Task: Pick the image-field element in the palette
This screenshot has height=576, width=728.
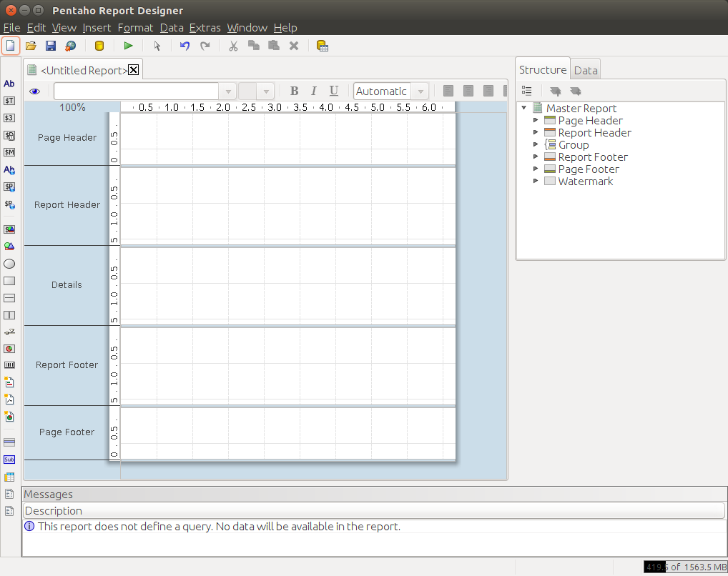Action: tap(9, 229)
